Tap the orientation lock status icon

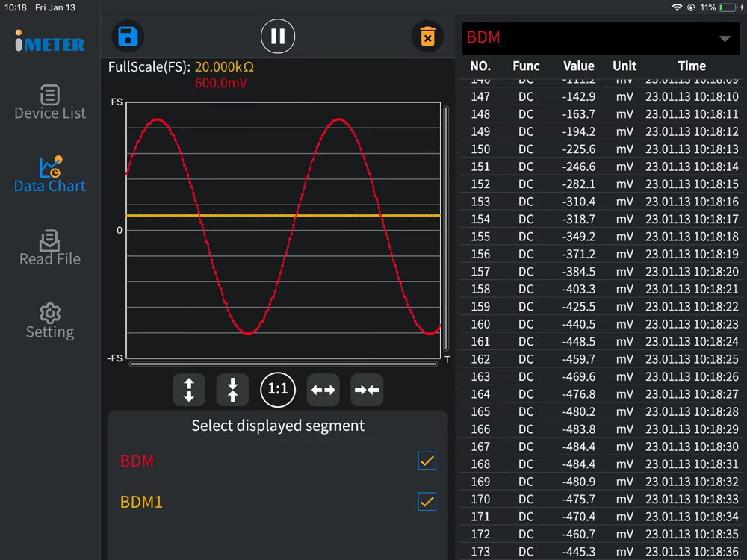click(691, 7)
